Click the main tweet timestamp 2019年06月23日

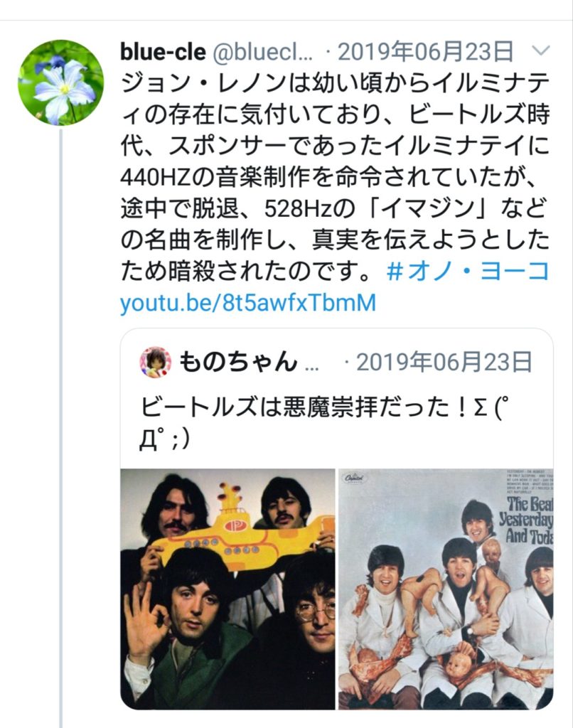pyautogui.click(x=425, y=51)
